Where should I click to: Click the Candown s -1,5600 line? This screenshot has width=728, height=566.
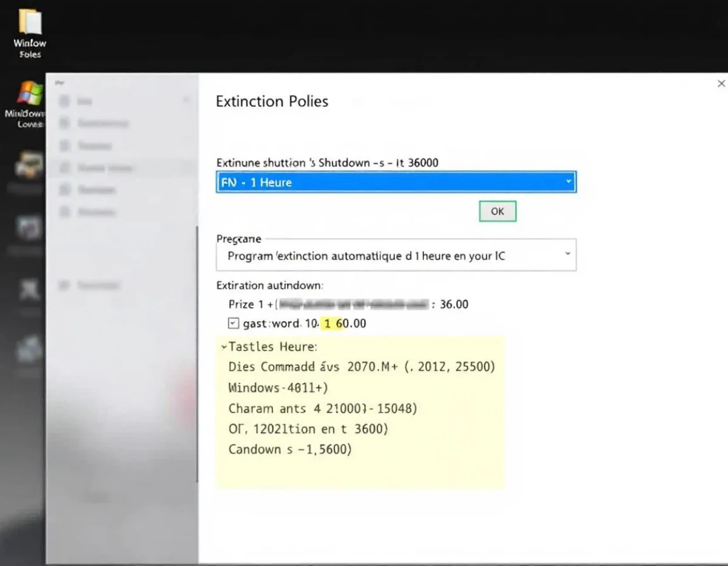tap(290, 450)
